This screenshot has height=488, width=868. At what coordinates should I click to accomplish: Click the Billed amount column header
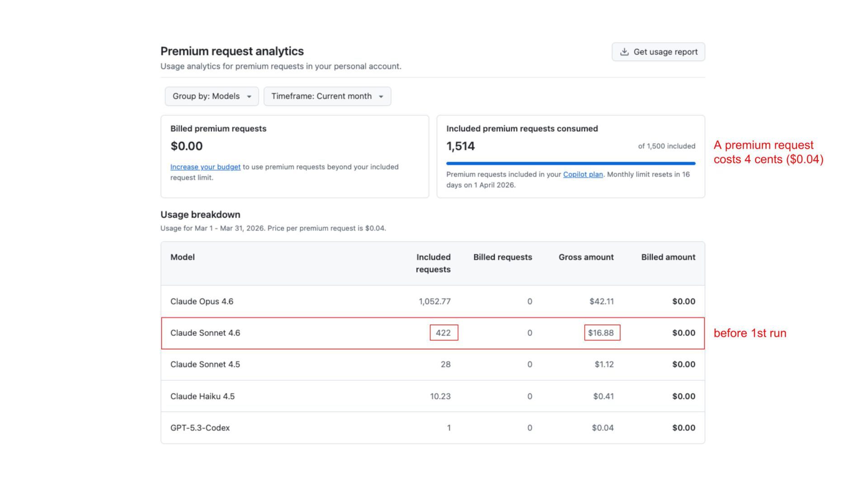(668, 257)
